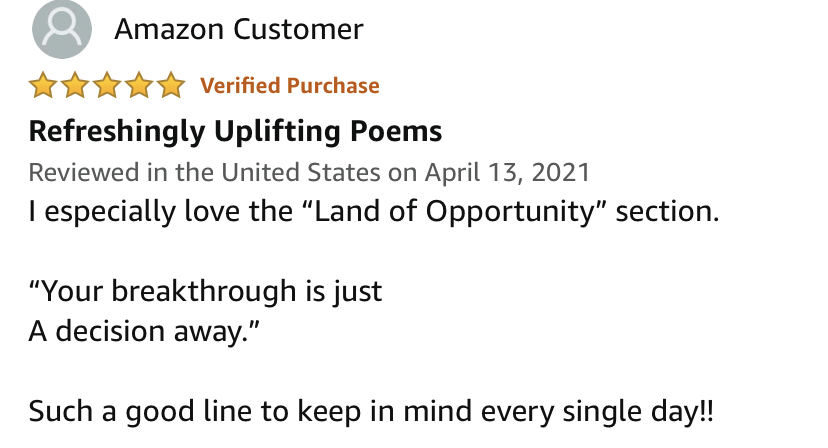Click the Your breakthrough is just line
This screenshot has height=448, width=828.
click(x=205, y=292)
